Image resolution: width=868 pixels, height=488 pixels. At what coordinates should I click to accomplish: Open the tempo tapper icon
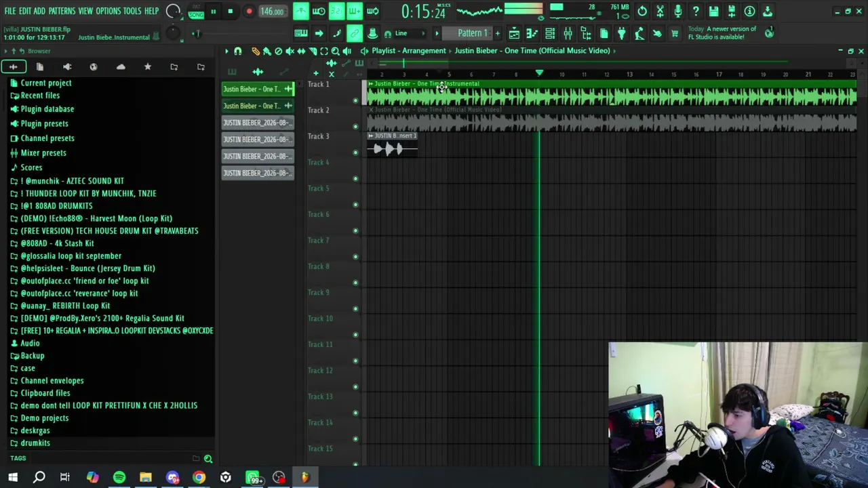click(x=639, y=33)
